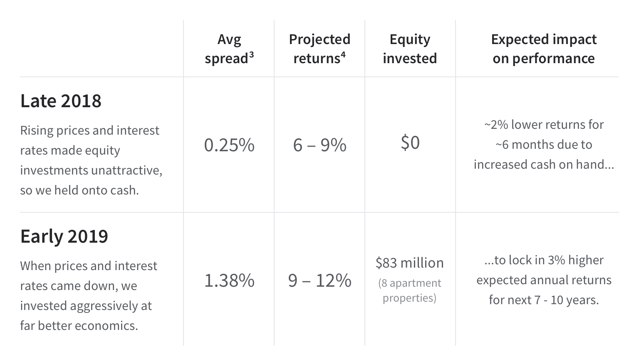Select the 9 – 12% projected returns value

(319, 280)
